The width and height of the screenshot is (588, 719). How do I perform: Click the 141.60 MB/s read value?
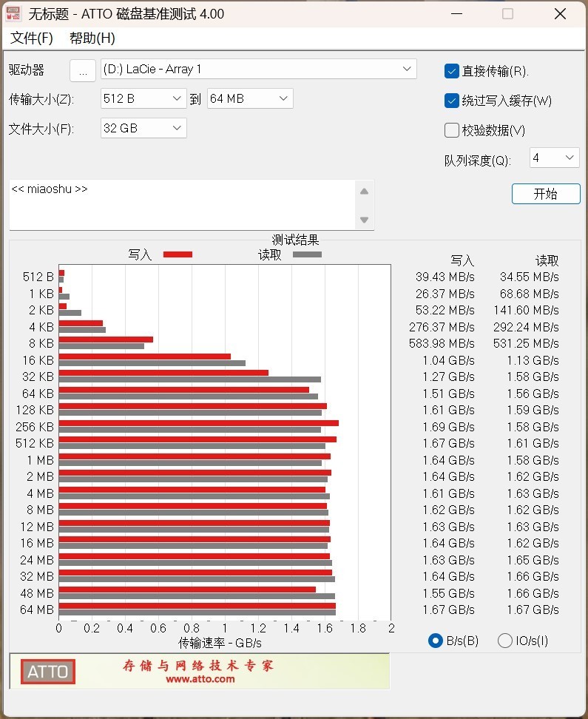pos(526,311)
